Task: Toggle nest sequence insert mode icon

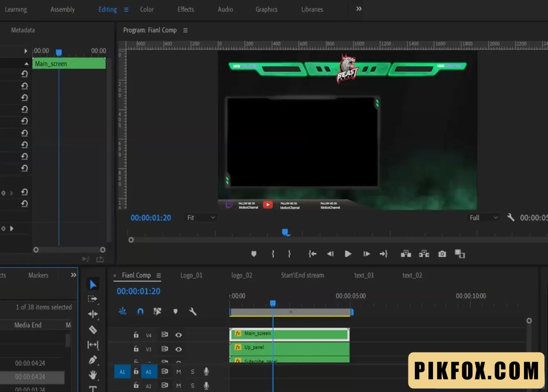Action: [122, 311]
